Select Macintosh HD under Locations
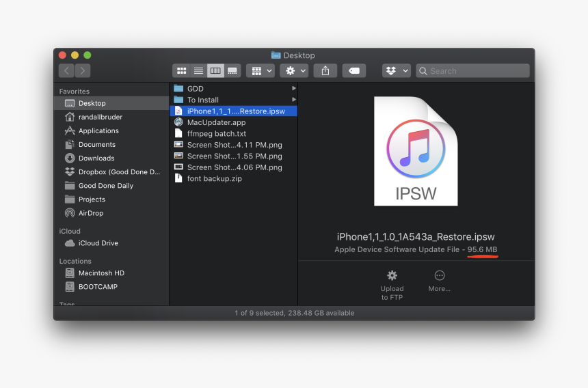 click(x=111, y=273)
